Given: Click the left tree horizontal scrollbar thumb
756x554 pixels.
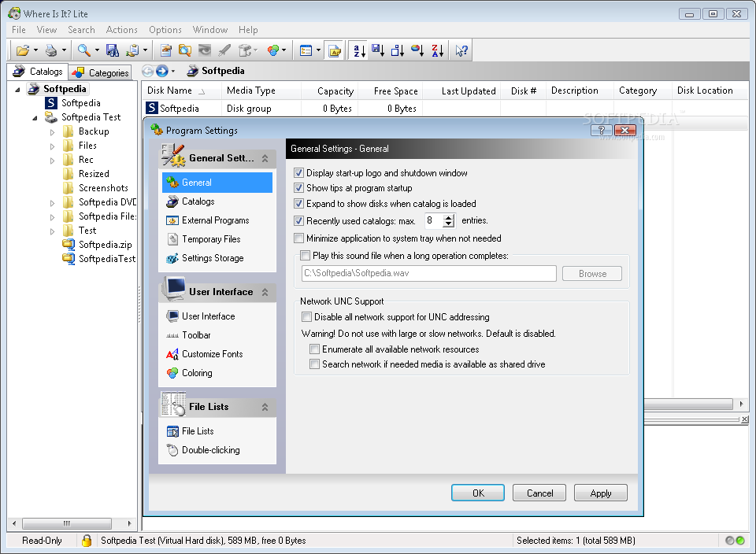Looking at the screenshot, I should pyautogui.click(x=66, y=523).
